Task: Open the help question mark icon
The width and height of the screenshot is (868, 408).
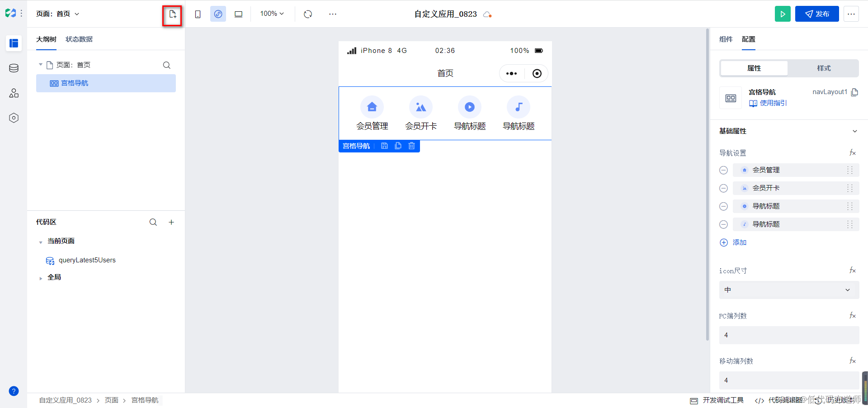Action: click(x=14, y=391)
